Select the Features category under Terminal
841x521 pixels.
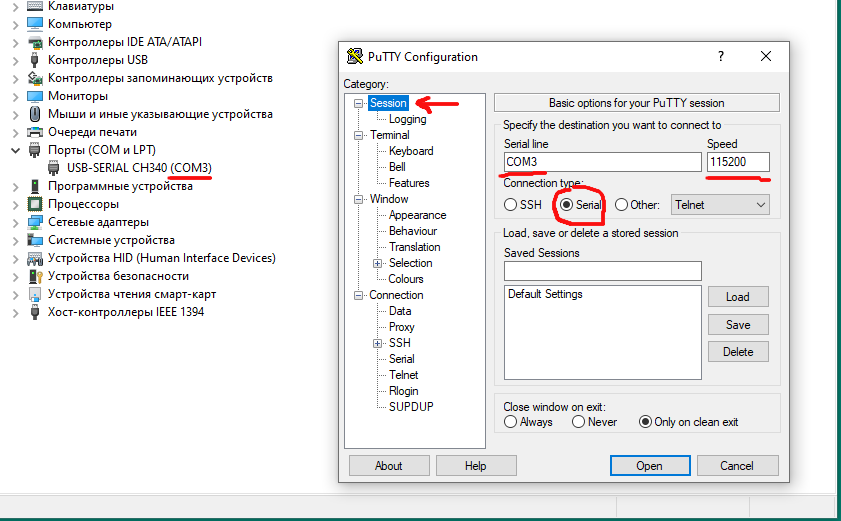pos(409,183)
